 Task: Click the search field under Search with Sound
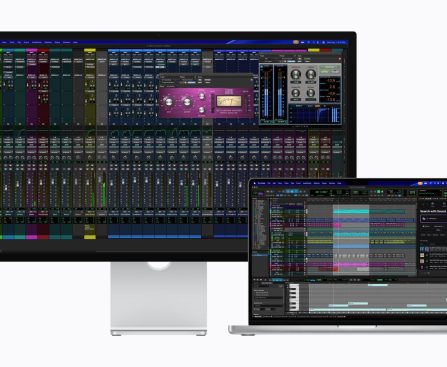(433, 219)
